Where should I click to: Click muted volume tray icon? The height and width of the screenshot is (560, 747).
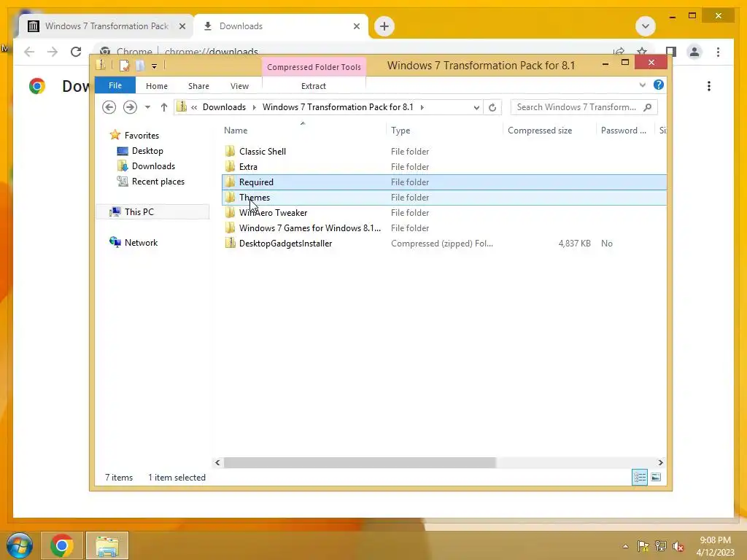pos(678,546)
